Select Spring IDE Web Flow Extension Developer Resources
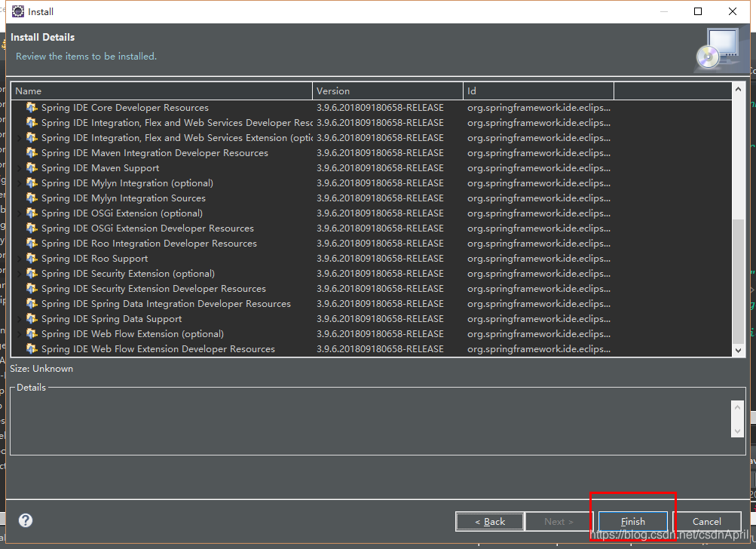Image resolution: width=756 pixels, height=549 pixels. click(x=158, y=349)
